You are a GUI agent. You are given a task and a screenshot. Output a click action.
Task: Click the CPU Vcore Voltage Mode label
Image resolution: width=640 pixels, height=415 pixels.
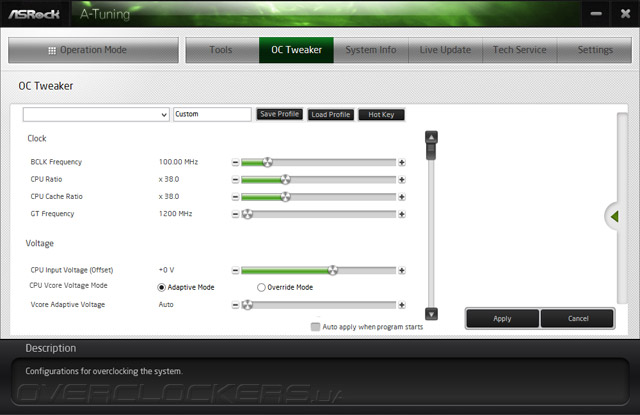[x=68, y=285]
